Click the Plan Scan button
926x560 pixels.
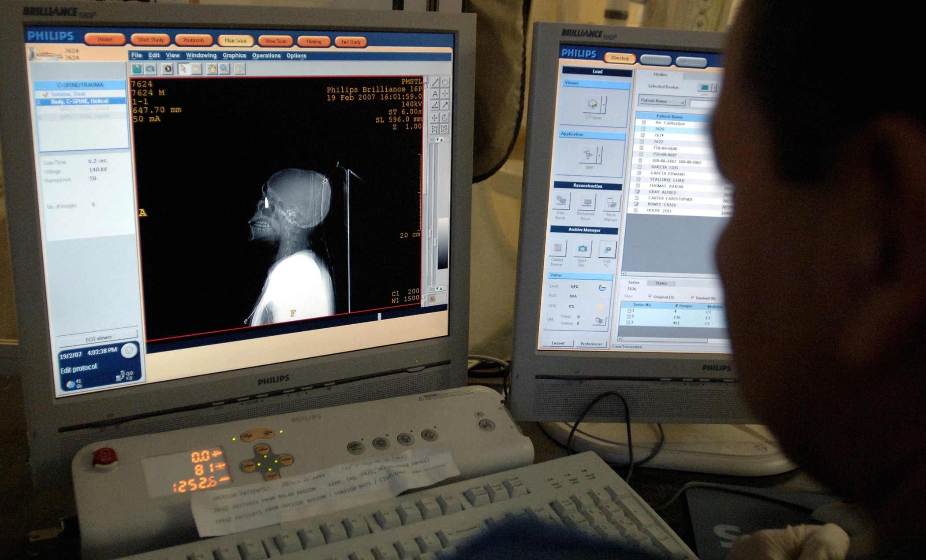(x=235, y=41)
